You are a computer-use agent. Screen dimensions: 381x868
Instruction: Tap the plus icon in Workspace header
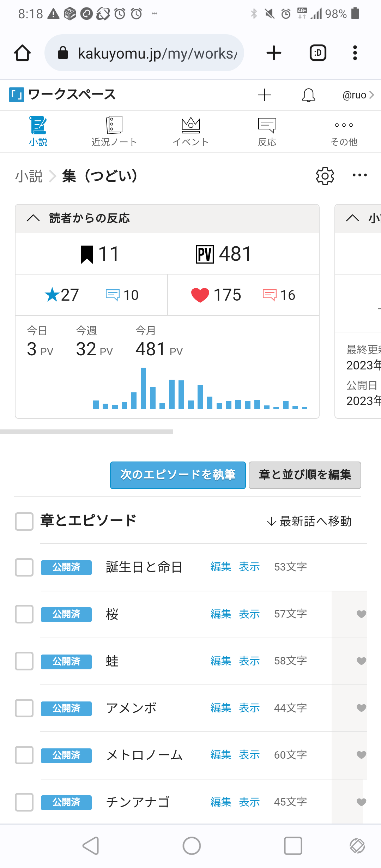click(264, 95)
